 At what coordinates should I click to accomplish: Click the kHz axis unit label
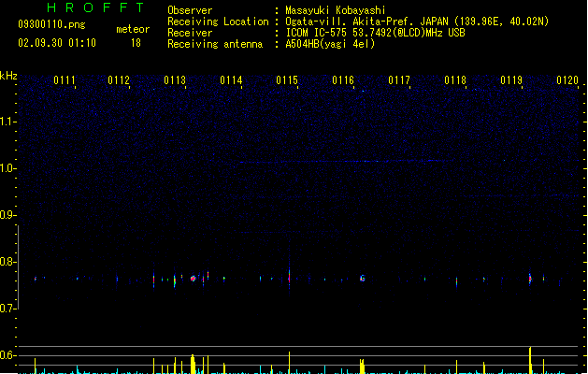point(8,76)
